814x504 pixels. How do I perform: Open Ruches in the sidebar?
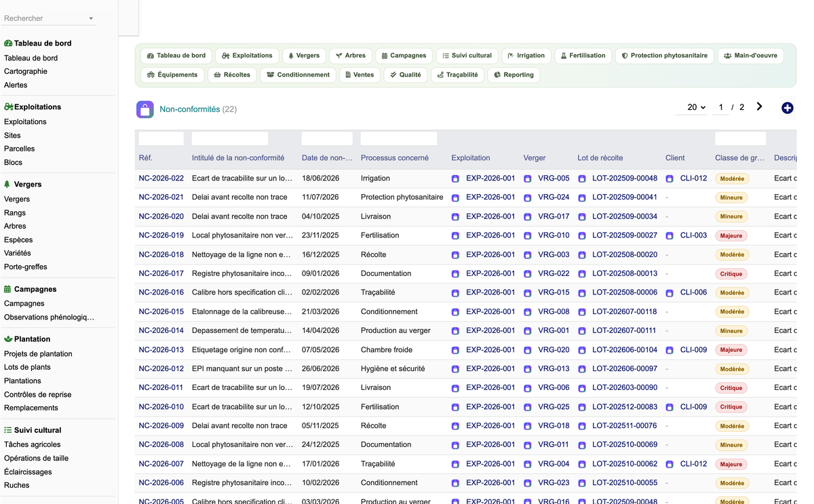click(x=17, y=485)
